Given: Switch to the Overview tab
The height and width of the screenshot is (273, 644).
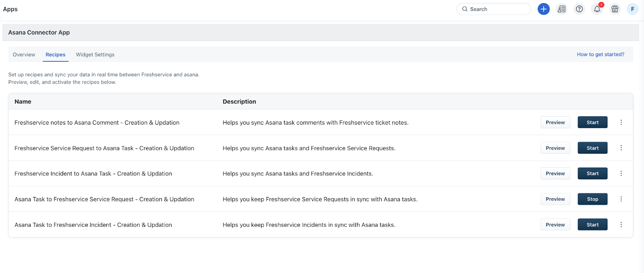Looking at the screenshot, I should pyautogui.click(x=24, y=55).
